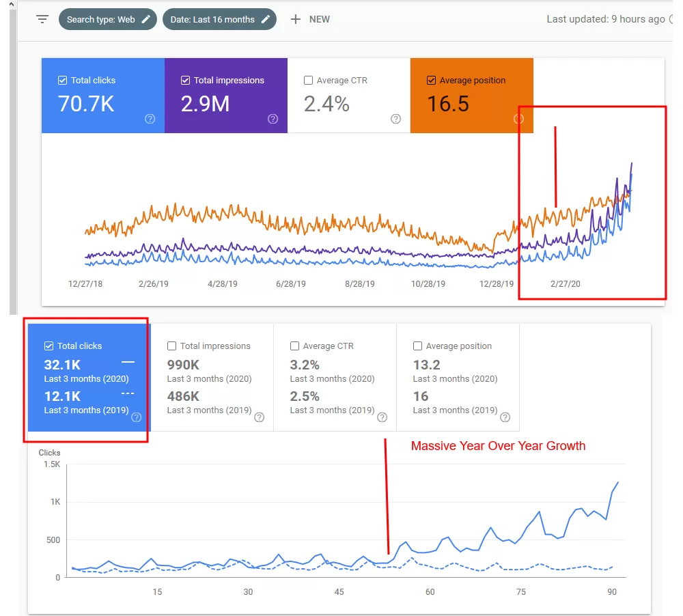Enable Total impressions checkbox in comparison panel
This screenshot has height=616, width=683.
tap(172, 346)
